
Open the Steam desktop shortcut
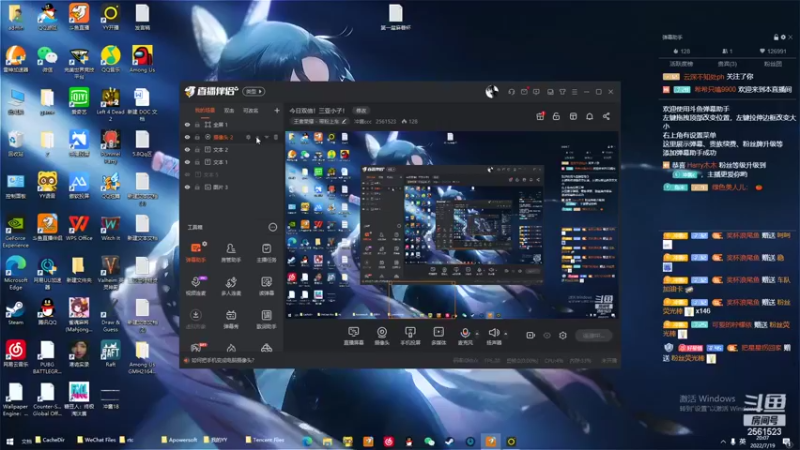tap(15, 312)
